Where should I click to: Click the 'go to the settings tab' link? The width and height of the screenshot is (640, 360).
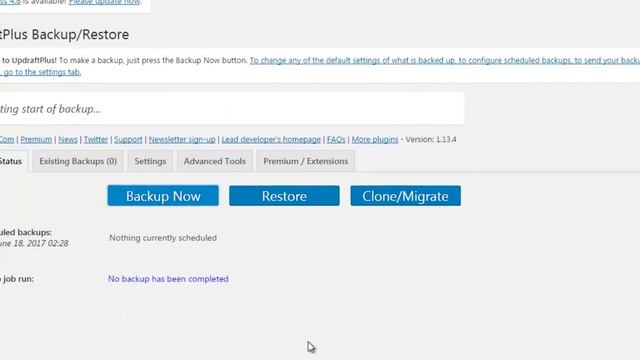tap(41, 72)
